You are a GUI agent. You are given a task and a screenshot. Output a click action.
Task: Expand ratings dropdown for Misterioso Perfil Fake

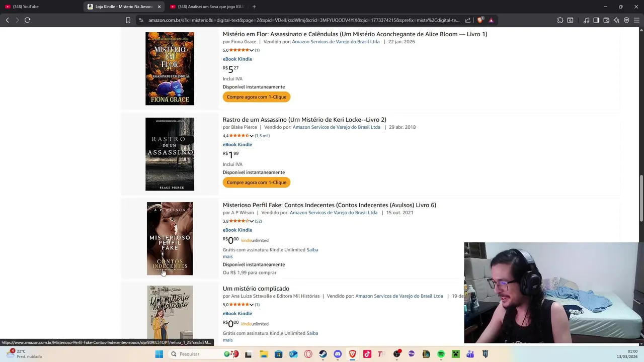[x=251, y=221]
